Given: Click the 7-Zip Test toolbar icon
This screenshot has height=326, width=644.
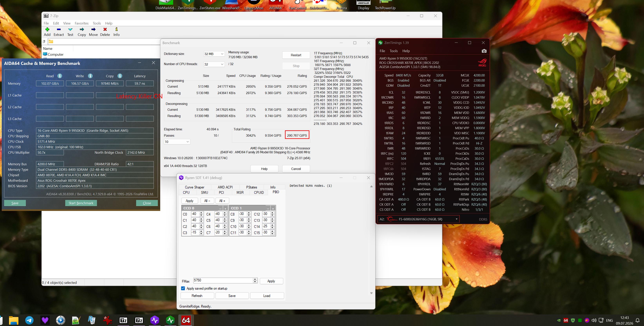Looking at the screenshot, I should 70,30.
